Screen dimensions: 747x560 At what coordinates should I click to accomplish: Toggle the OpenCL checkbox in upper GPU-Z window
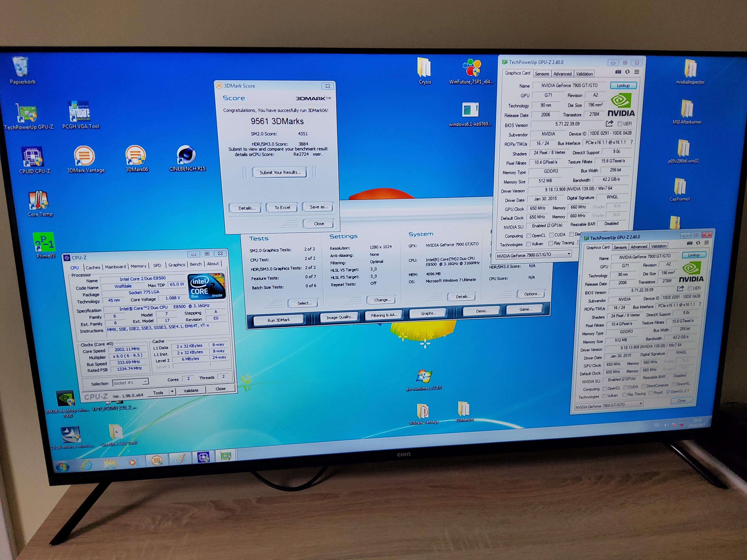click(529, 236)
